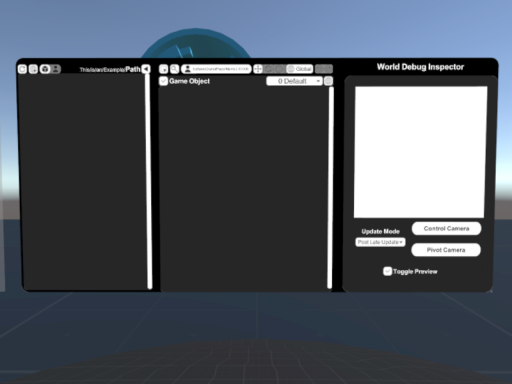This screenshot has height=384, width=512.
Task: Open the 0 Default layer dropdown
Action: pos(294,81)
